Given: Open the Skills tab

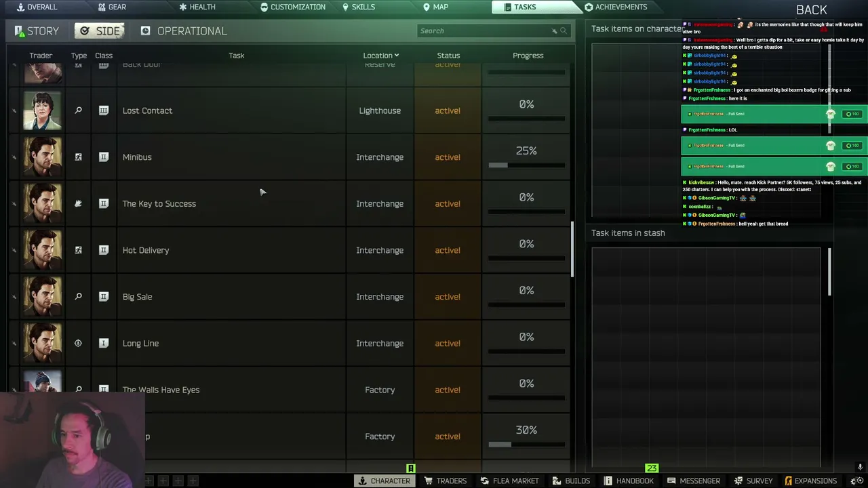Looking at the screenshot, I should [359, 7].
